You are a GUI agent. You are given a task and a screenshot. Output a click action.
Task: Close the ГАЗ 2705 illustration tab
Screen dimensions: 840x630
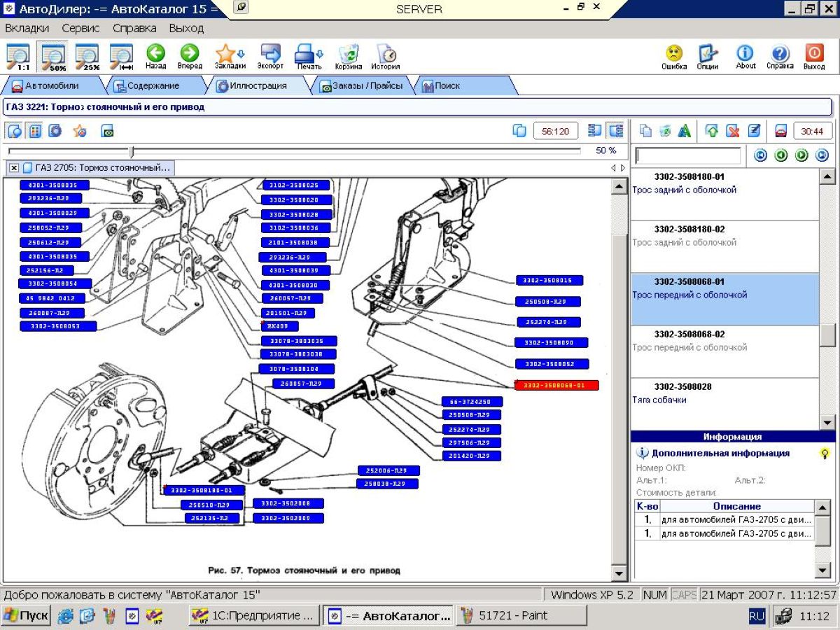click(14, 168)
